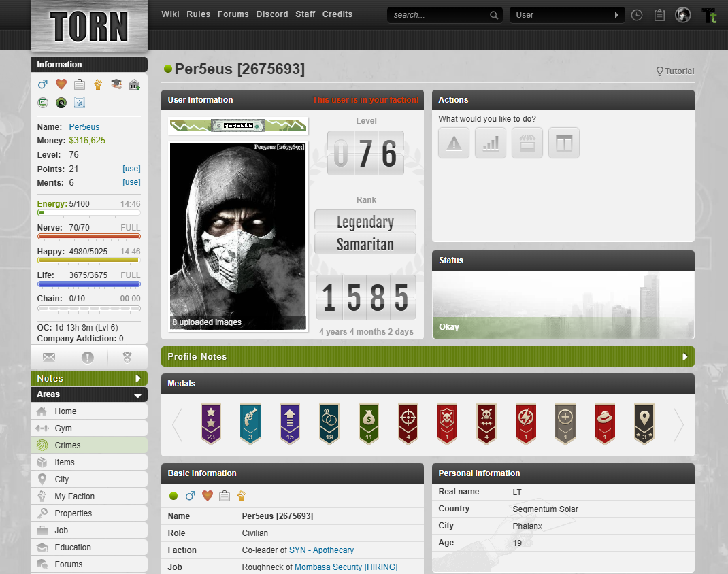The height and width of the screenshot is (574, 728).
Task: Open the Forums menu item
Action: 233,14
